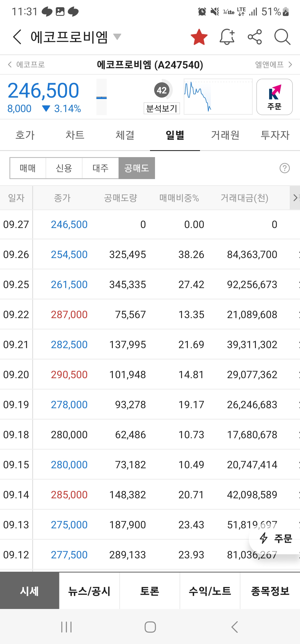
Task: Go to previous stock 에코프로
Action: click(x=26, y=65)
